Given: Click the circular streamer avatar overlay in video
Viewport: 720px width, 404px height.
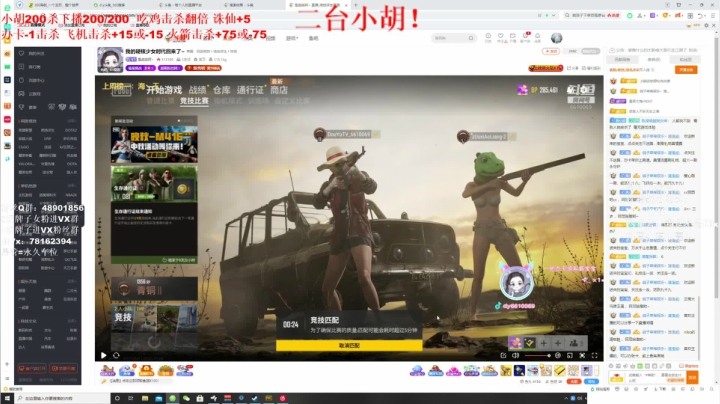Looking at the screenshot, I should pos(517,283).
